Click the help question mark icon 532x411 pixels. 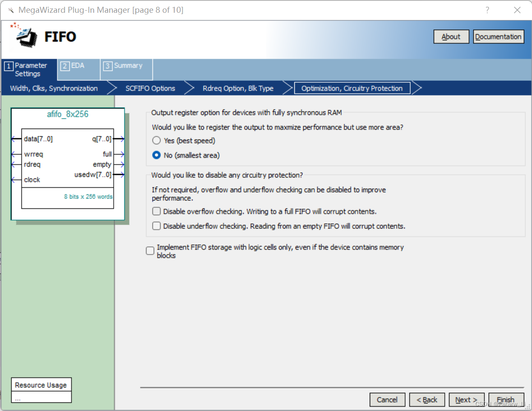click(x=487, y=10)
